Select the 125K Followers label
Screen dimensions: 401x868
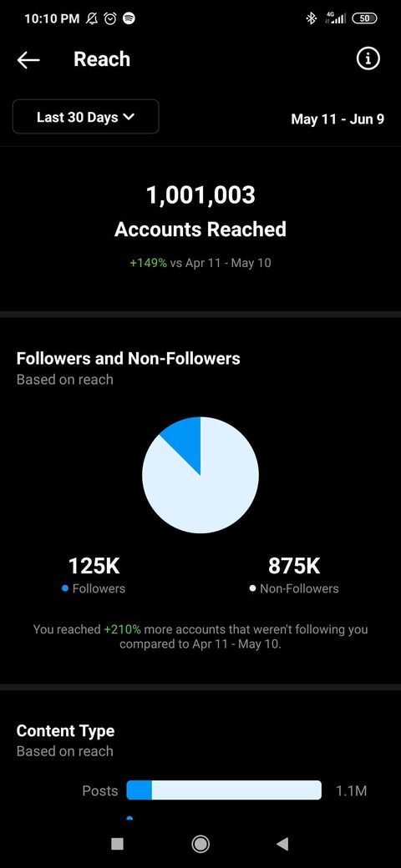point(94,576)
